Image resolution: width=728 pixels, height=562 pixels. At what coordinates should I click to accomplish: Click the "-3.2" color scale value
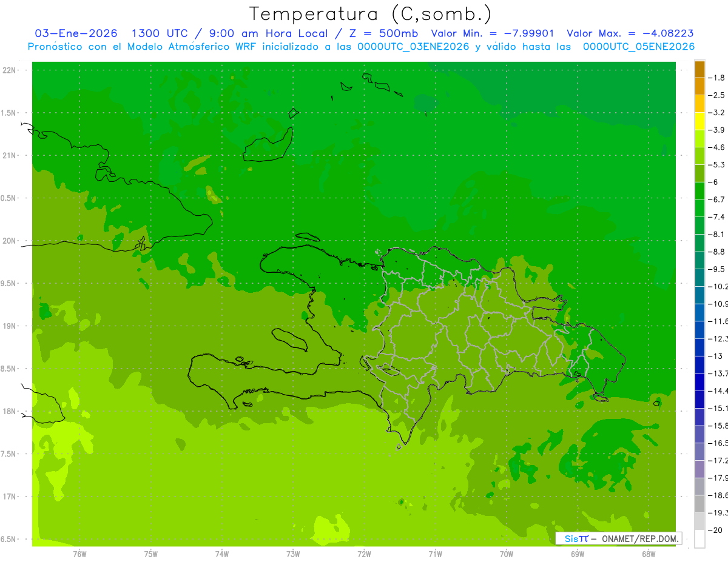(717, 113)
